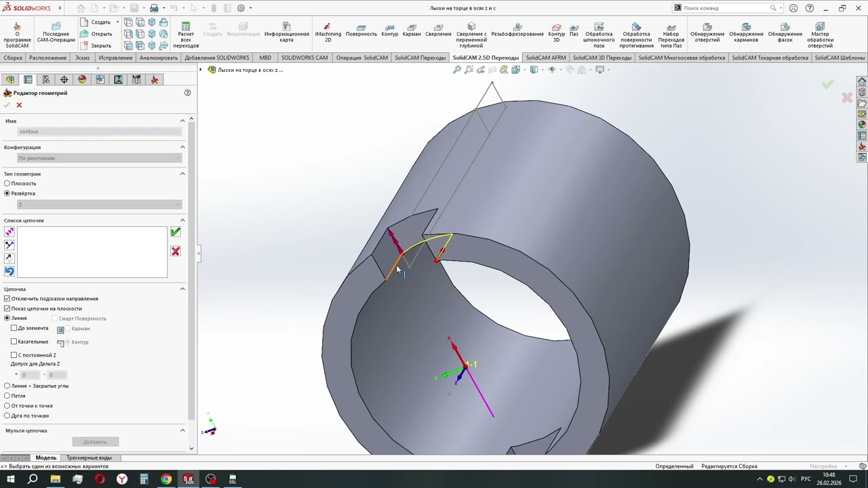Image resolution: width=868 pixels, height=488 pixels.
Task: Click the undo blue-arrow icon in chain list
Action: click(x=9, y=271)
